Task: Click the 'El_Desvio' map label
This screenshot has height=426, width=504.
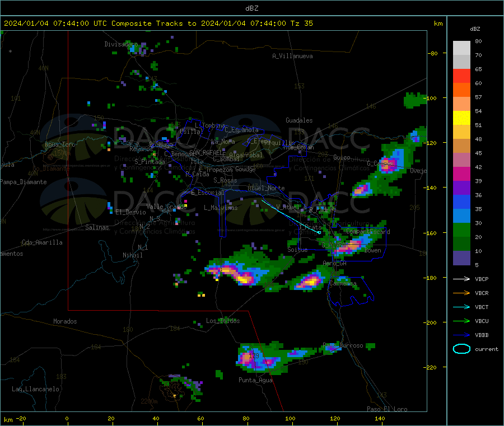Action: (130, 212)
